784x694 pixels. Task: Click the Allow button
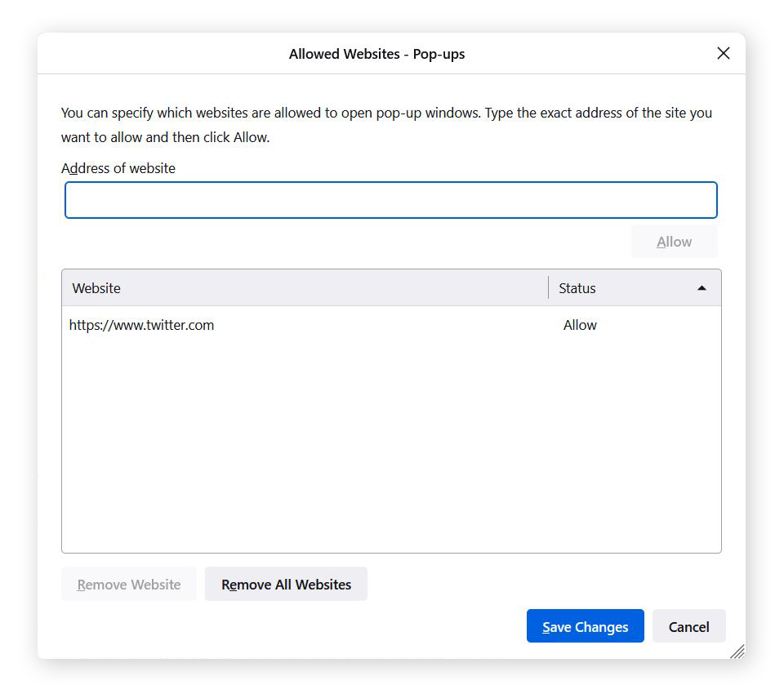click(x=674, y=241)
